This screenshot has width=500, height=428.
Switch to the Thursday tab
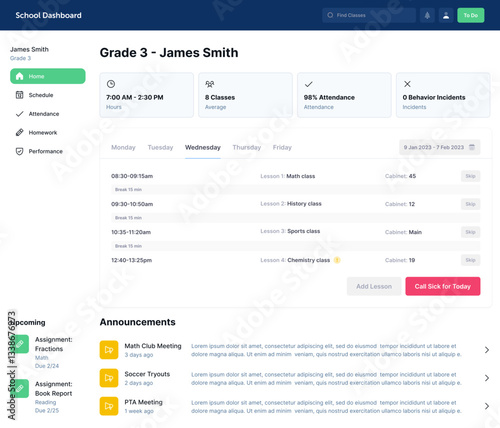tap(247, 147)
